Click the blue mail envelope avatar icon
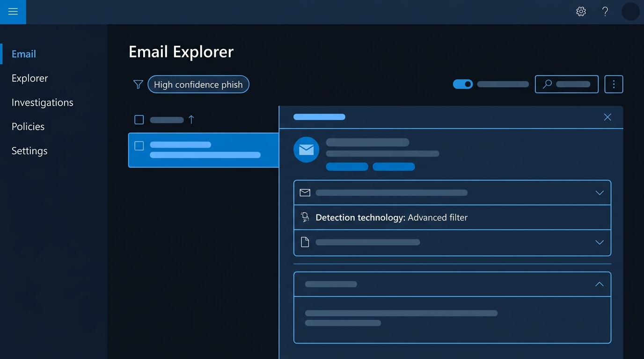The width and height of the screenshot is (644, 359). click(306, 150)
